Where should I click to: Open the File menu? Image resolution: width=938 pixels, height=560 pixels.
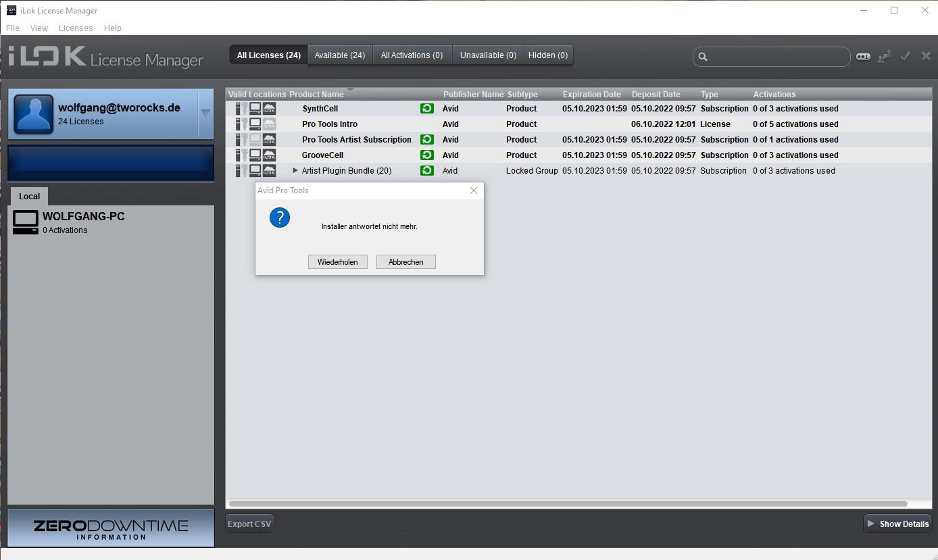point(13,28)
